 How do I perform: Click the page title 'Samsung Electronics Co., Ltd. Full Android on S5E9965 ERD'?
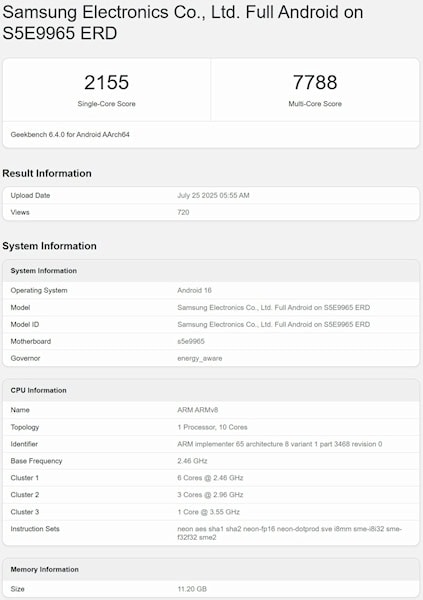(x=183, y=23)
